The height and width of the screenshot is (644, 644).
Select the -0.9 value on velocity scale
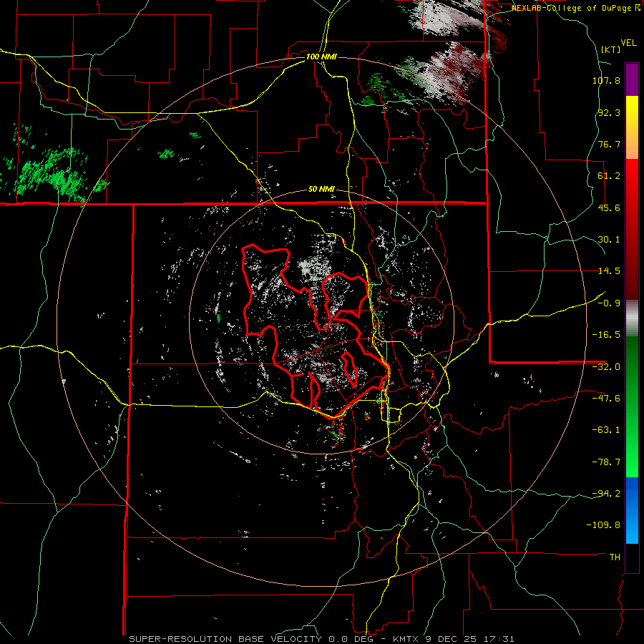tap(609, 303)
